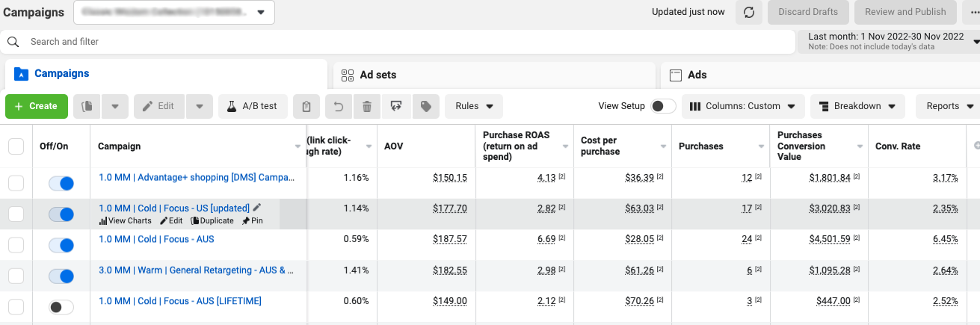The height and width of the screenshot is (325, 980).
Task: Turn off the Advantage+ shopping campaign switch
Action: click(61, 183)
